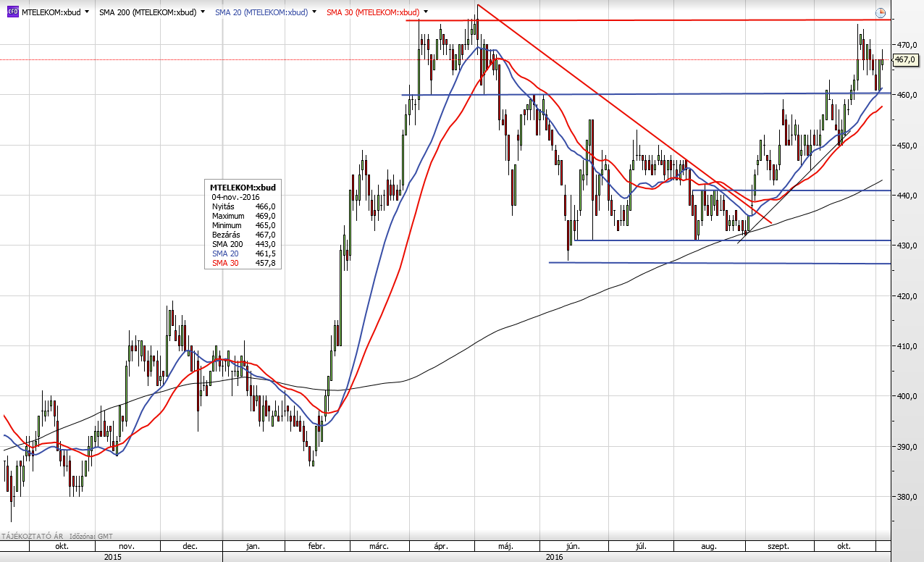The image size is (924, 562).
Task: Click the SMA 200 443,0 row
Action: coord(243,244)
